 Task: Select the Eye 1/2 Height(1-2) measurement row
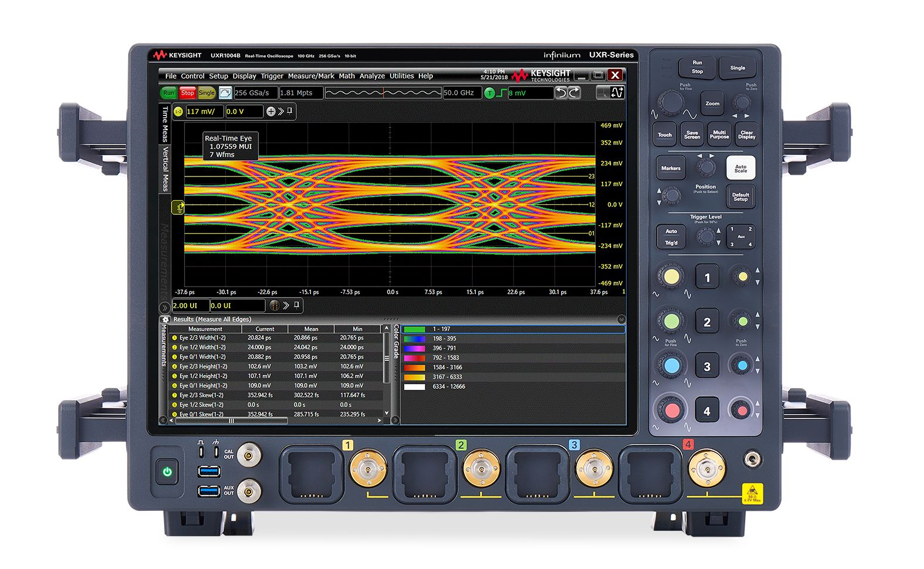pos(275,376)
